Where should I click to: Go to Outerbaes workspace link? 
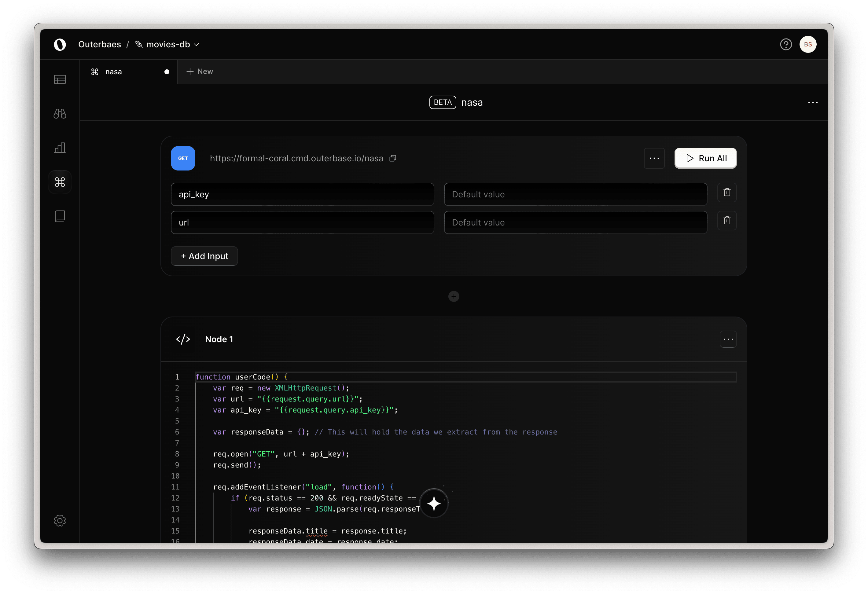point(100,44)
